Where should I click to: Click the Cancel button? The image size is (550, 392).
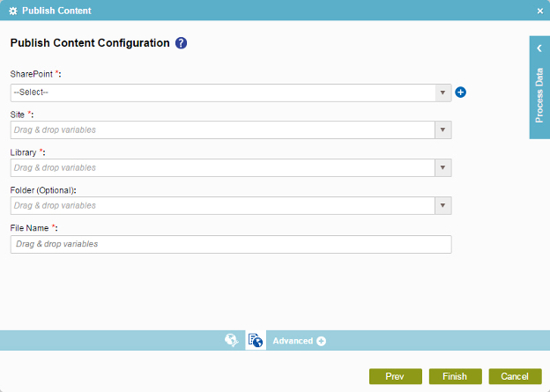(x=515, y=376)
